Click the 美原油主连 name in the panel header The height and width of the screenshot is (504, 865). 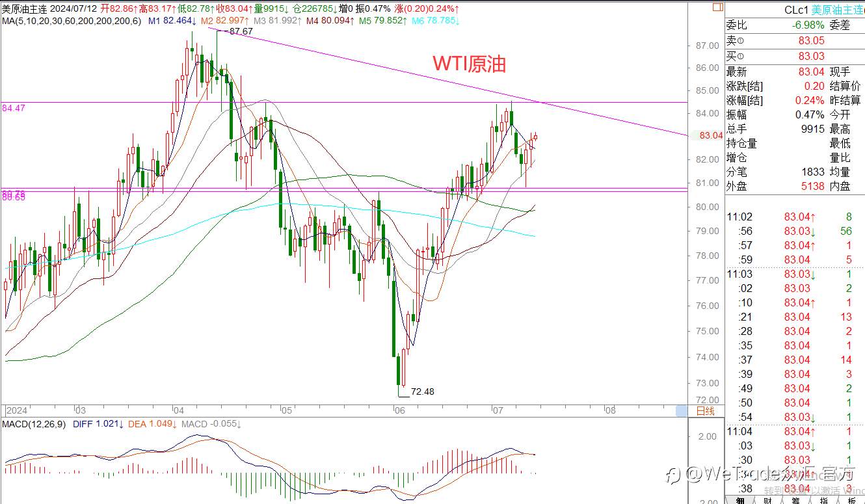(838, 10)
